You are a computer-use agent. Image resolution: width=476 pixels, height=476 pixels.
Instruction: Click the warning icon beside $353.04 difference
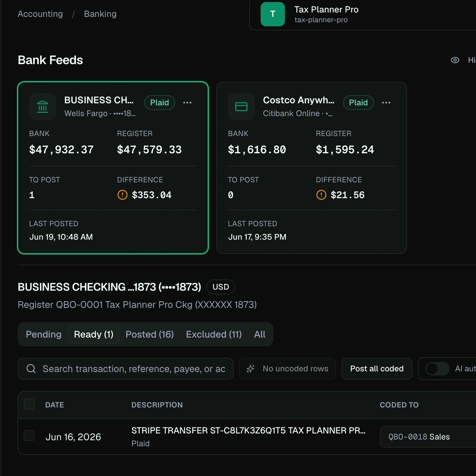122,195
